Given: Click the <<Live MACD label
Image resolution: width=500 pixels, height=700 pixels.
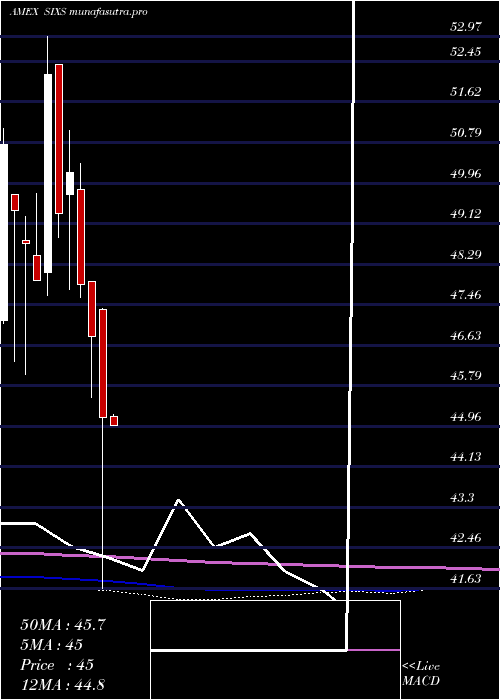Looking at the screenshot, I should (x=421, y=674).
